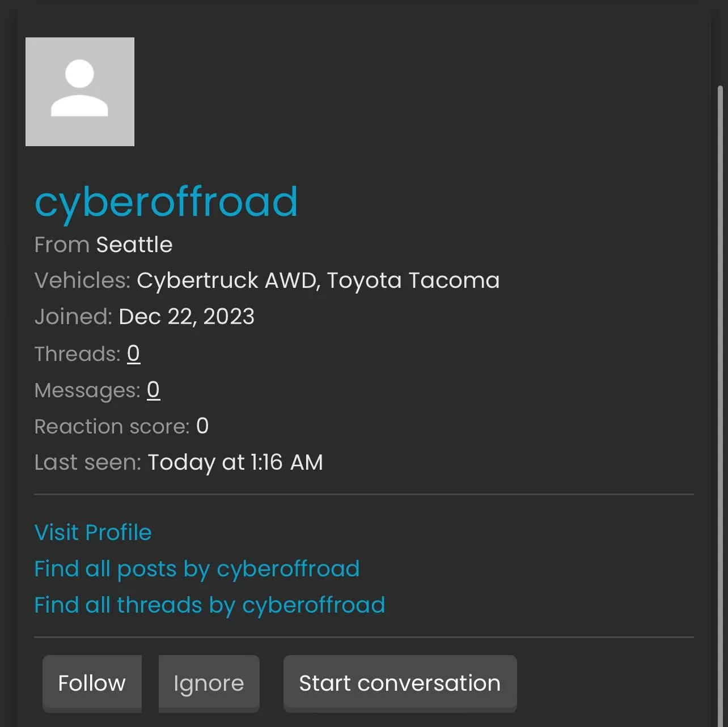Click the default avatar placeholder image

click(x=80, y=92)
